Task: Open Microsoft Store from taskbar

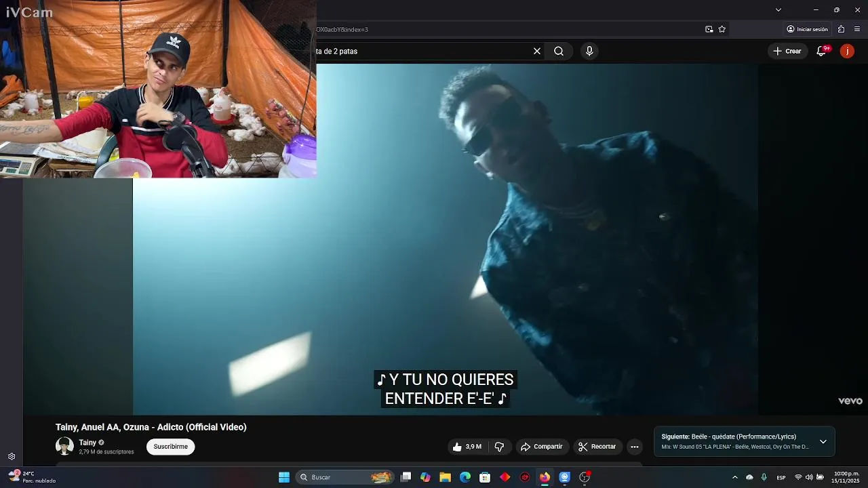Action: click(x=485, y=477)
